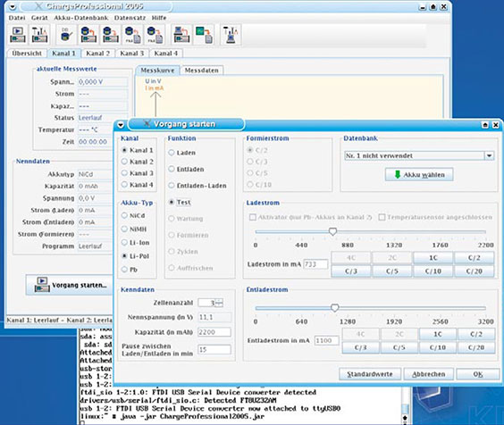Click icon importing a file into the database

pos(133,35)
